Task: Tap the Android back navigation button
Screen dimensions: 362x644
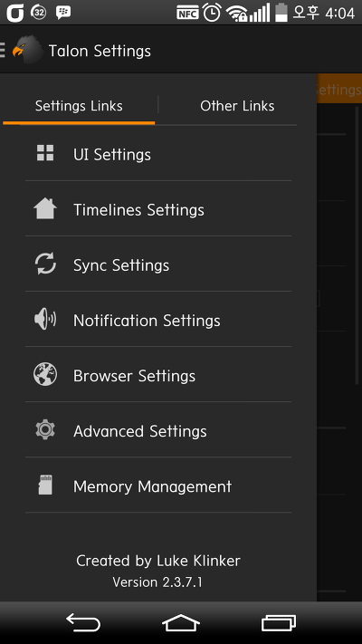Action: point(83,622)
